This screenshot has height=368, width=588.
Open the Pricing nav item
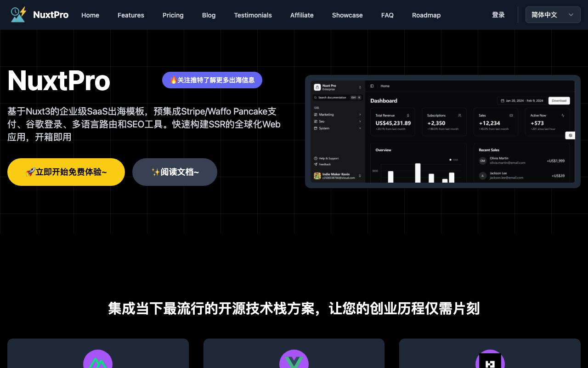tap(173, 15)
